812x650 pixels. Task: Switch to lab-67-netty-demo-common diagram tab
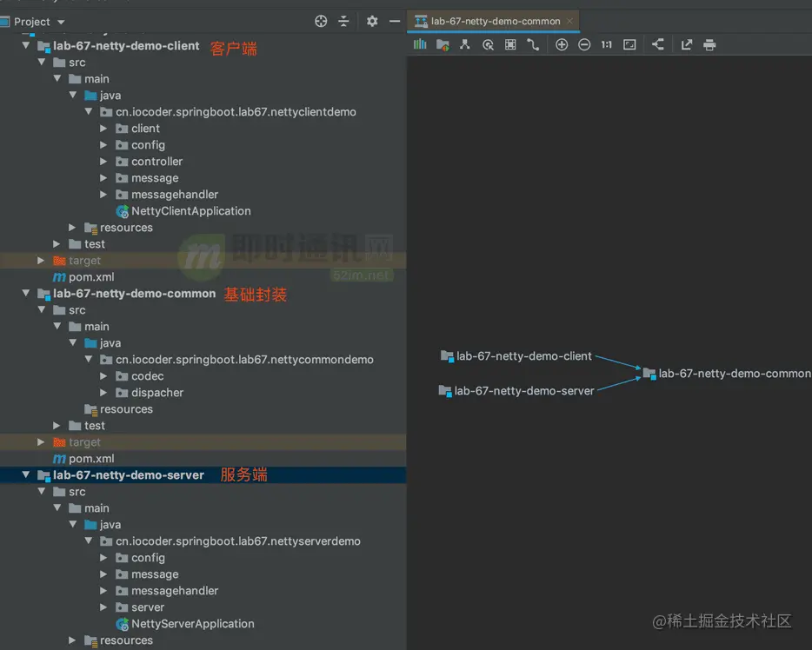495,21
